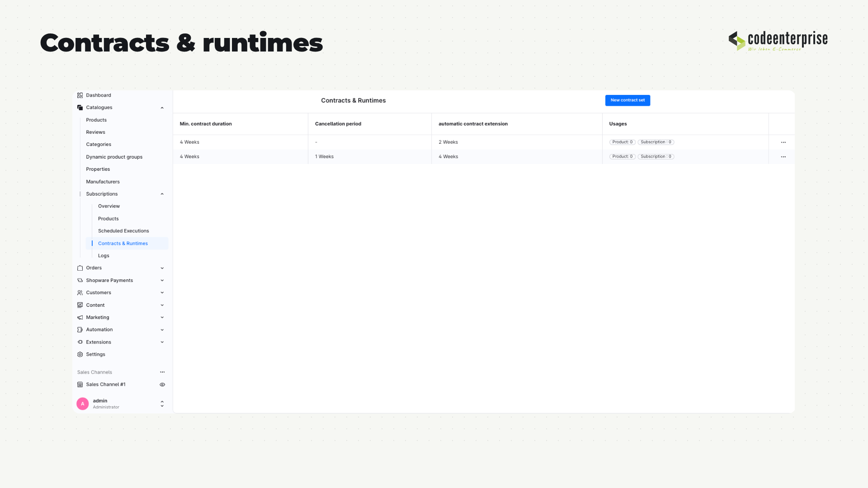
Task: Click the New contract set button
Action: [627, 100]
